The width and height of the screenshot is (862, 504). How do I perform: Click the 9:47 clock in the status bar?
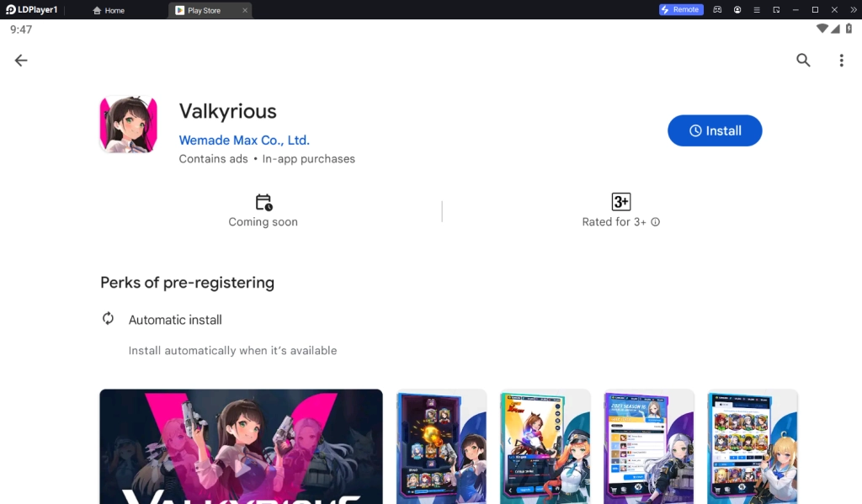(x=21, y=29)
